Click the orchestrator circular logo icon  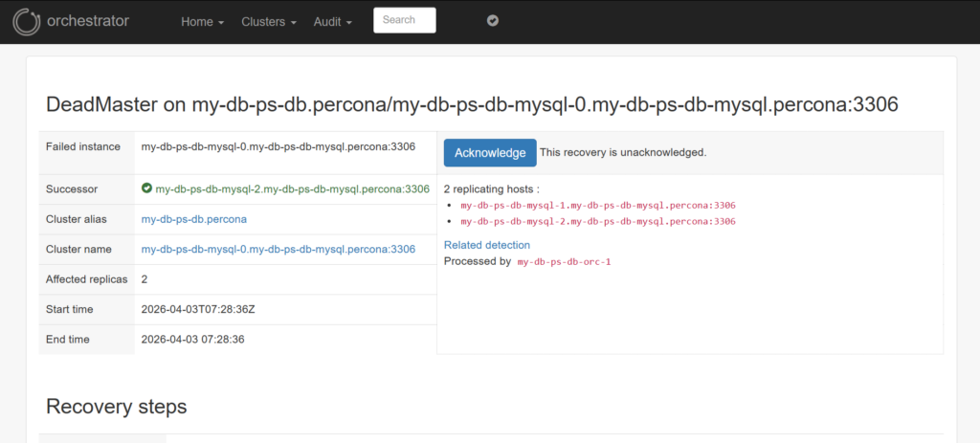pyautogui.click(x=27, y=20)
